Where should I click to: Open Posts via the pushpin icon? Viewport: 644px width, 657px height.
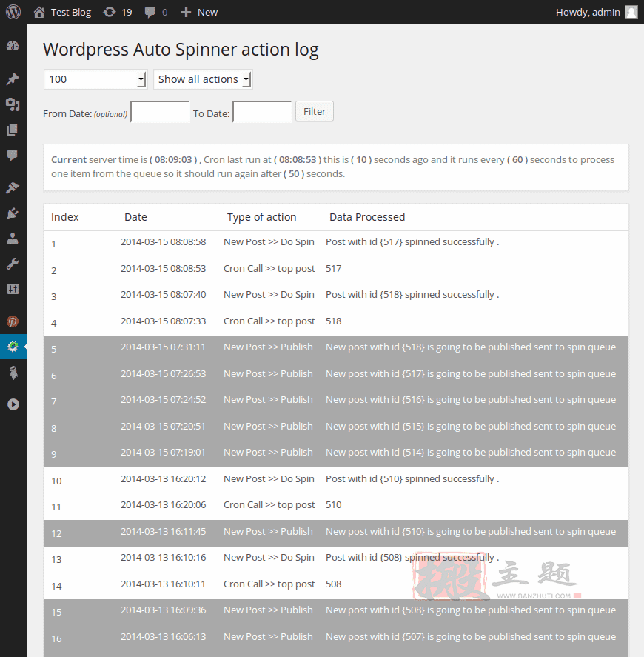(x=13, y=79)
